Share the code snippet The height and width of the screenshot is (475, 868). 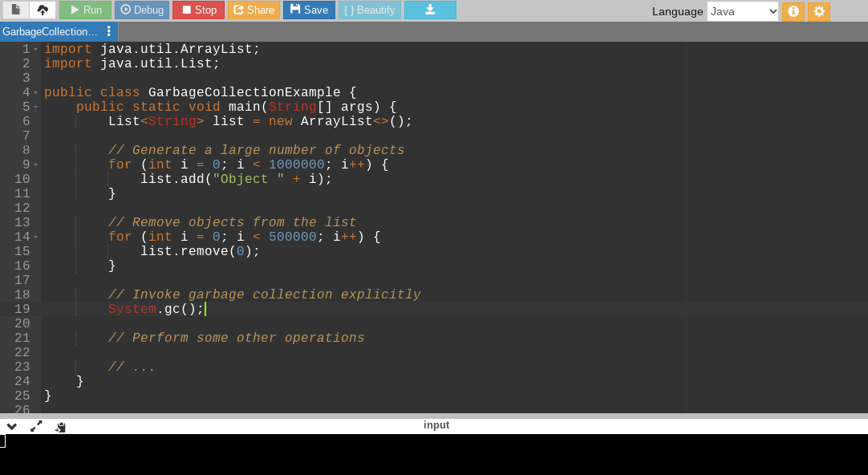coord(254,10)
